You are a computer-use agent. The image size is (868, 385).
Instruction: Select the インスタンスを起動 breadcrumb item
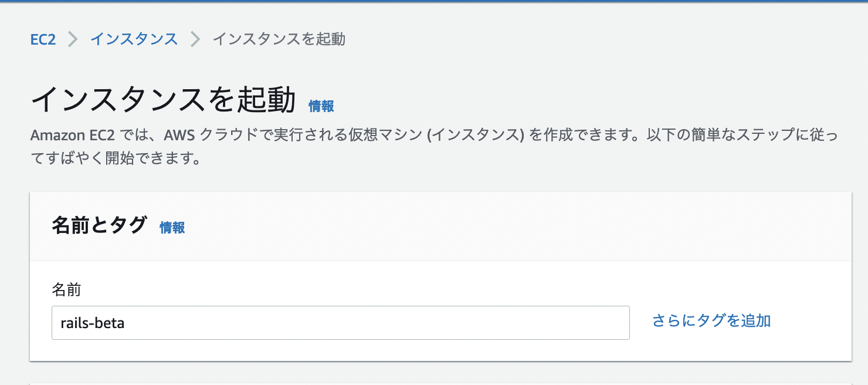[x=279, y=39]
